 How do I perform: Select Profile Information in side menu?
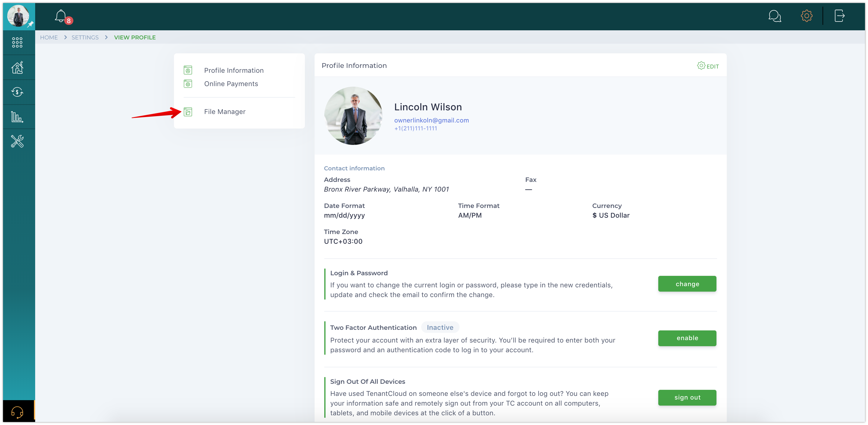233,70
